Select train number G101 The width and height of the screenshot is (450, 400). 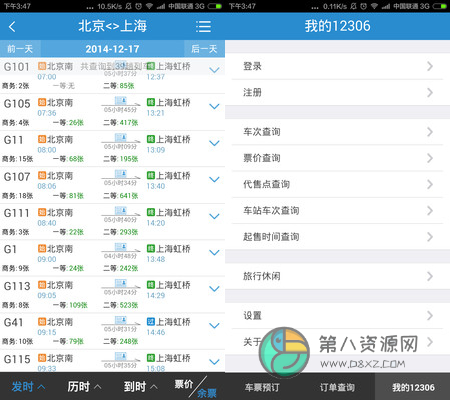17,67
